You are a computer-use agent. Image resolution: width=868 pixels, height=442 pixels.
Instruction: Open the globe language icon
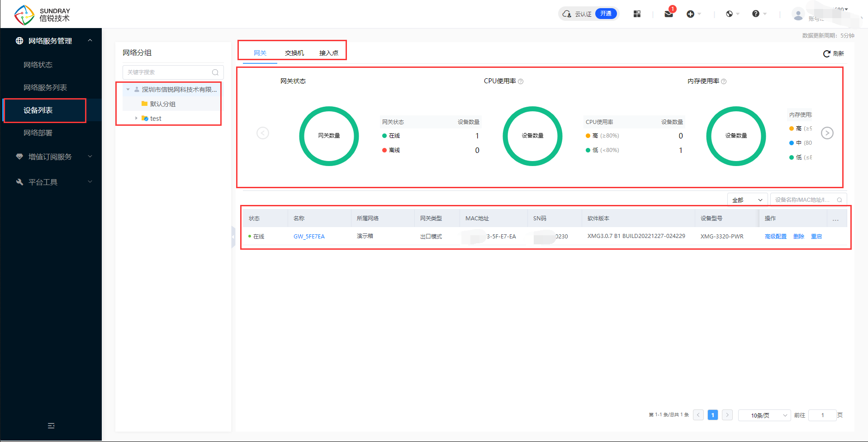click(x=729, y=14)
